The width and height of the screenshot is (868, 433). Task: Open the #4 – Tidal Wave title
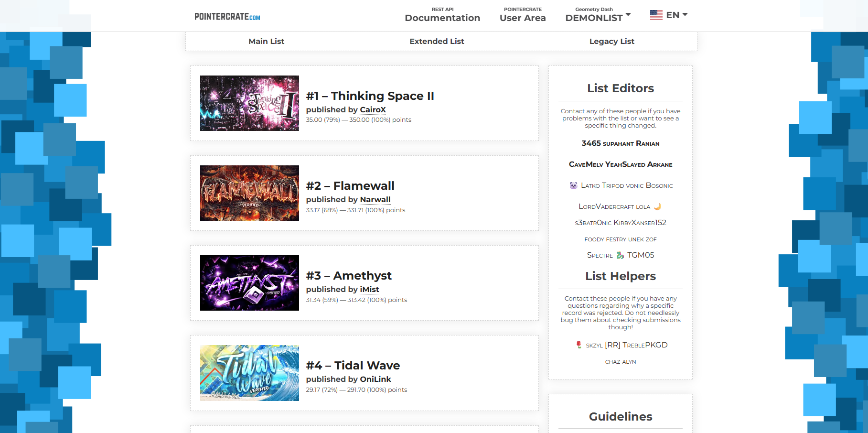click(353, 366)
